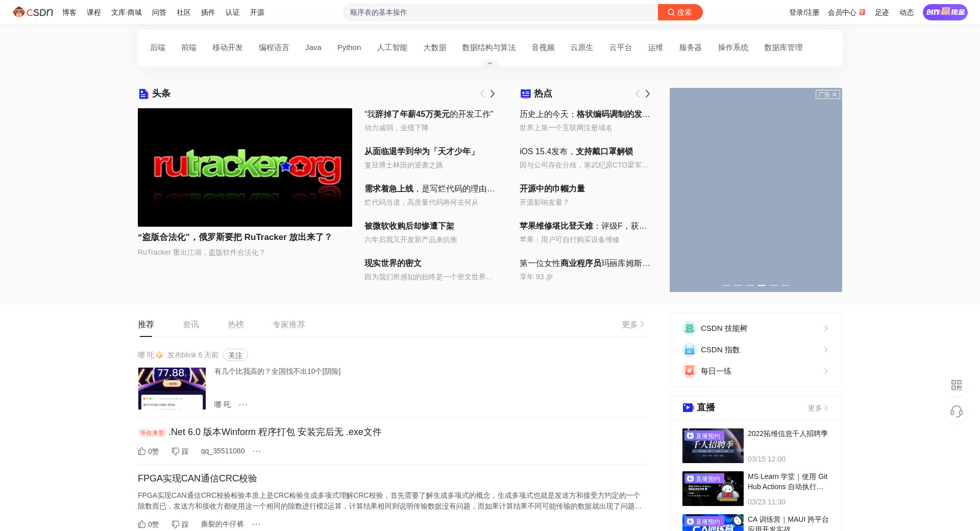
Task: Close the advertisement banner
Action: pos(835,94)
